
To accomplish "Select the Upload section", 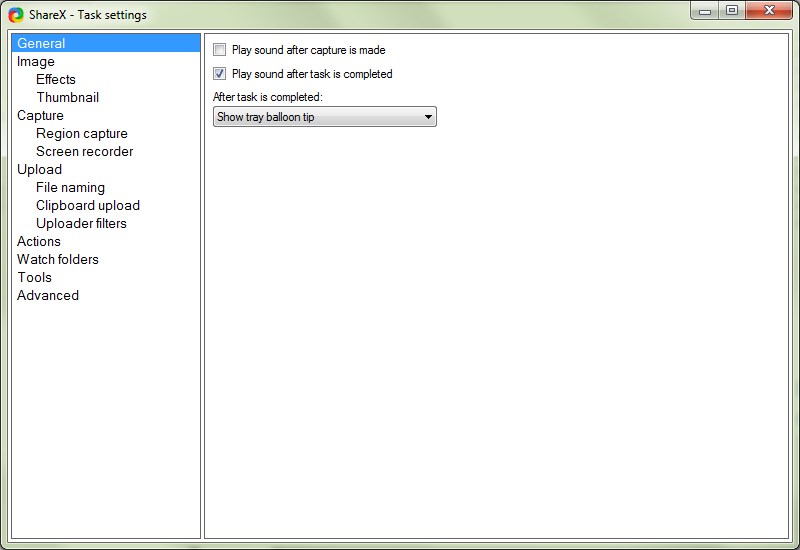I will [39, 169].
